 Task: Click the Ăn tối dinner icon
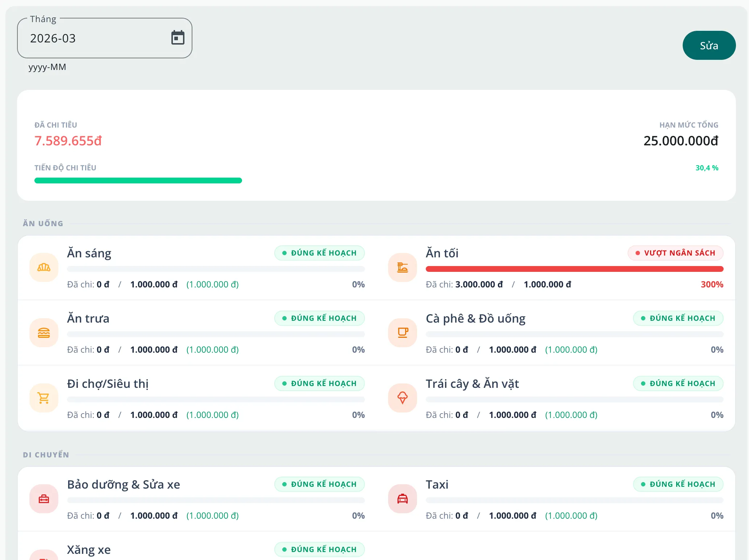pyautogui.click(x=402, y=267)
